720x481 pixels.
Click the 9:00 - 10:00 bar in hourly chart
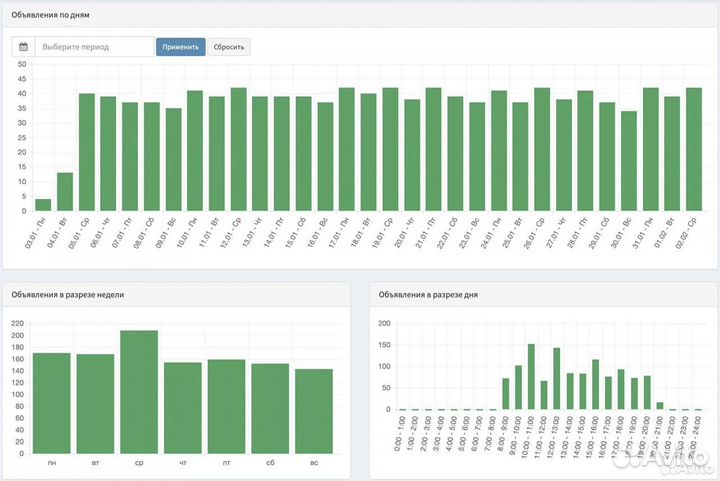[505, 395]
